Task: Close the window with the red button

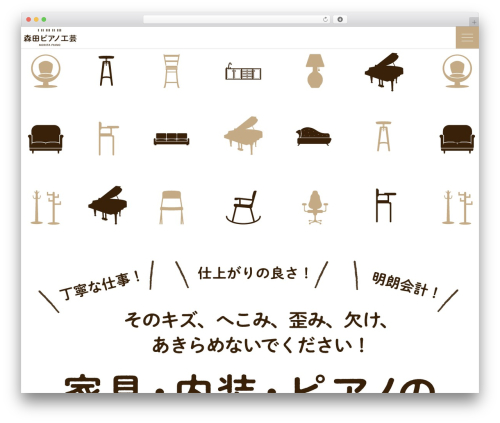Action: [x=29, y=20]
